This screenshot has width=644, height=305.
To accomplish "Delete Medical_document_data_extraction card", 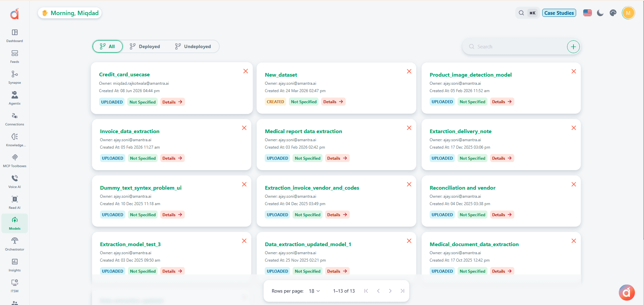I will point(573,241).
